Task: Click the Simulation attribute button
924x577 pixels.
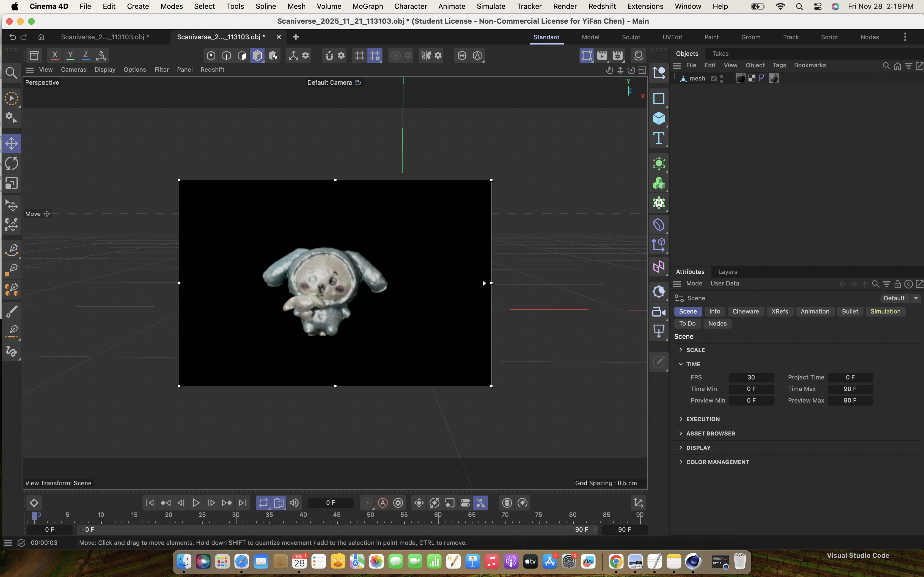Action: click(885, 312)
